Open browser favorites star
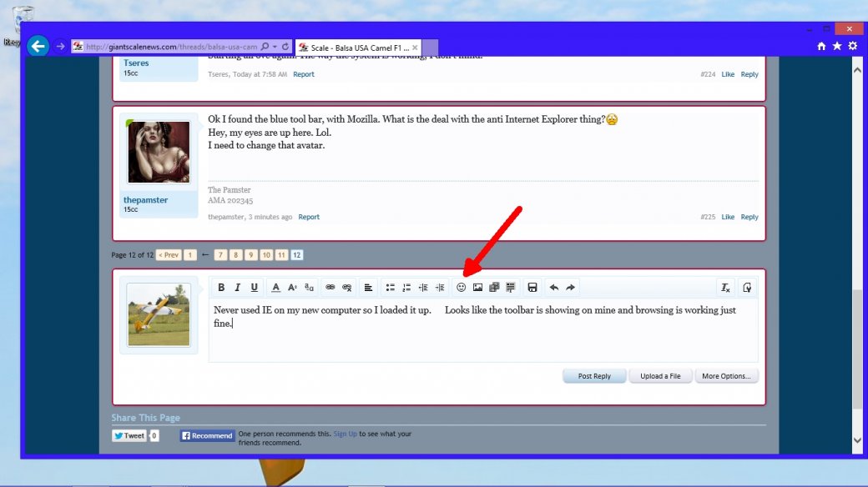 (x=837, y=46)
